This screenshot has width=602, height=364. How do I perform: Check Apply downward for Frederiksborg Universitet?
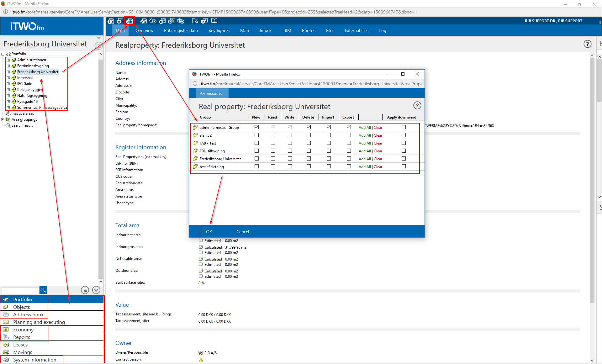point(404,158)
